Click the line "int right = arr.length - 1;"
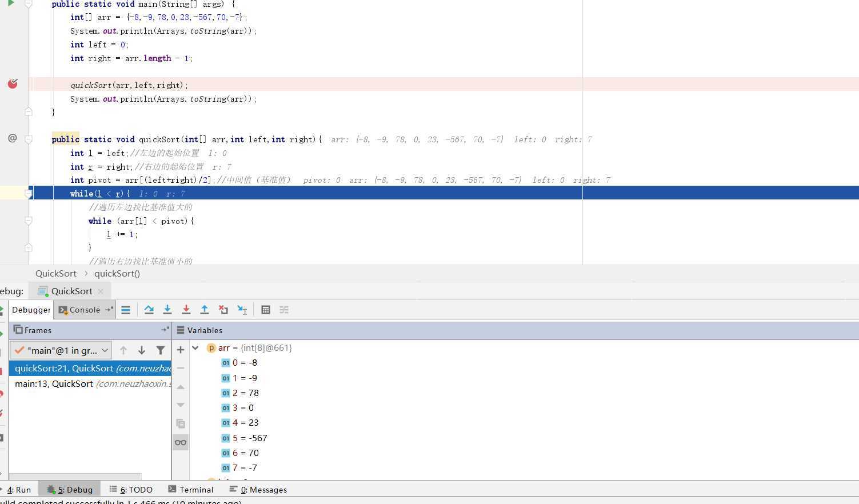Image resolution: width=859 pixels, height=504 pixels. pos(131,58)
